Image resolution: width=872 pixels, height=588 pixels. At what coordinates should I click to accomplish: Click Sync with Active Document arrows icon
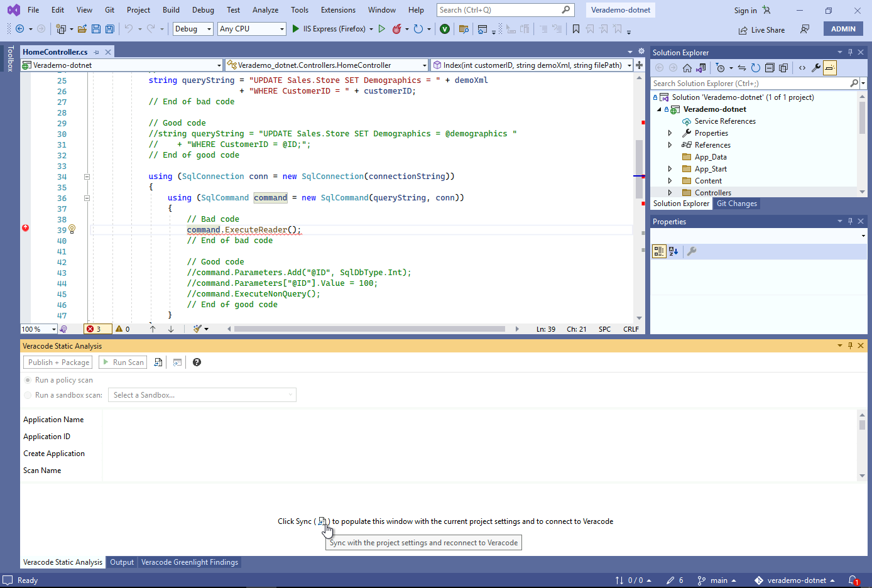[742, 68]
